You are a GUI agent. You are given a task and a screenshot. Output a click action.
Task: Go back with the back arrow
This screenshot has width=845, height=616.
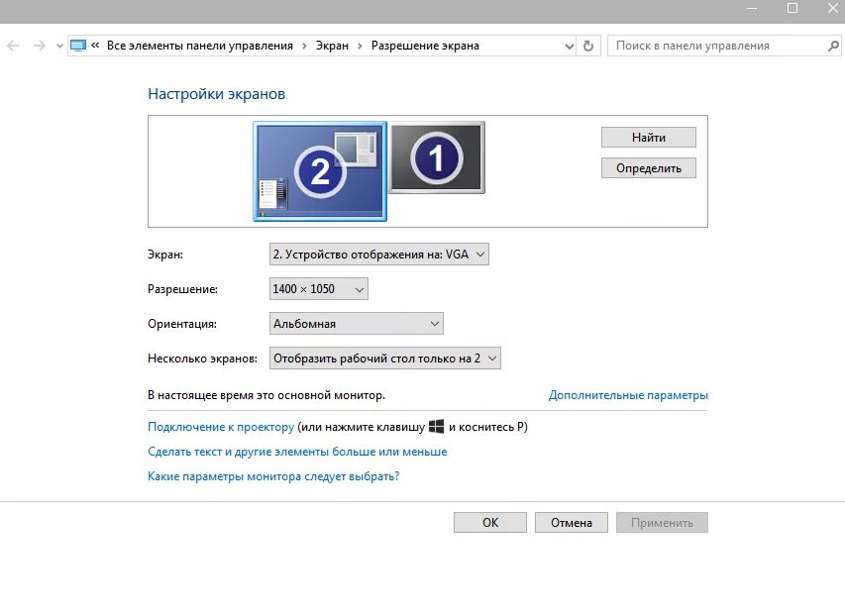click(14, 46)
